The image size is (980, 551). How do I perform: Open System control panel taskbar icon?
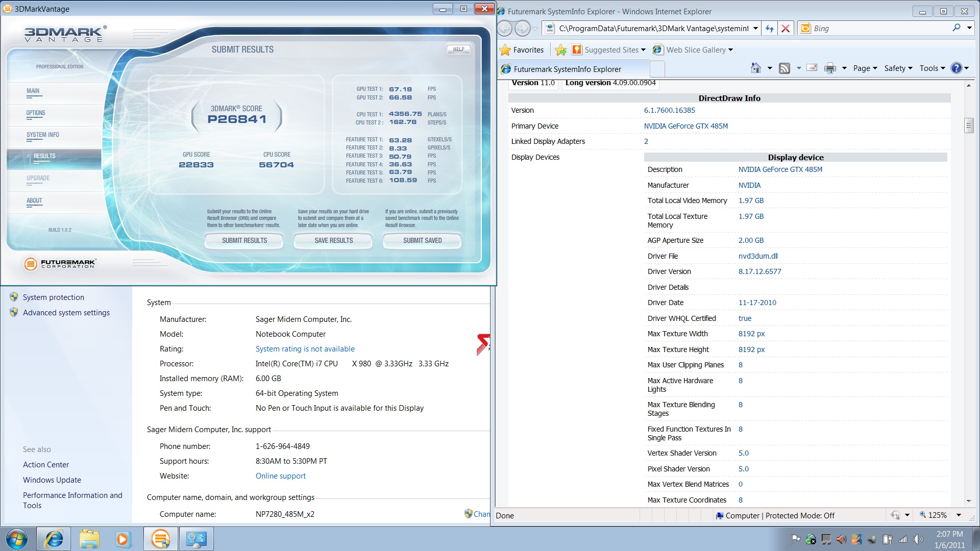tap(196, 539)
